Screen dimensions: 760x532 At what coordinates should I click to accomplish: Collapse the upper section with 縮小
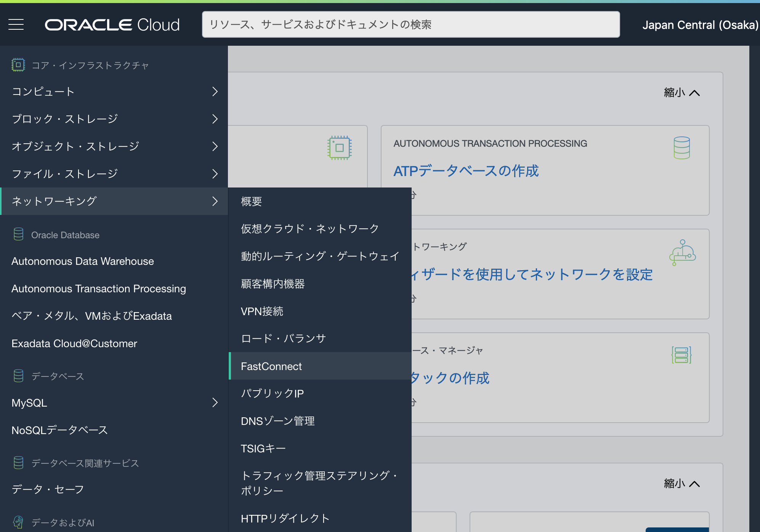click(x=682, y=93)
